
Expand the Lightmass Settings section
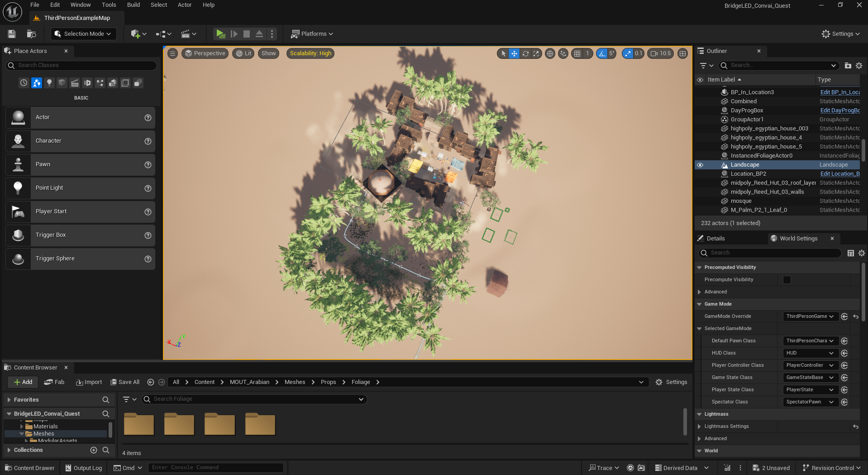(x=700, y=427)
